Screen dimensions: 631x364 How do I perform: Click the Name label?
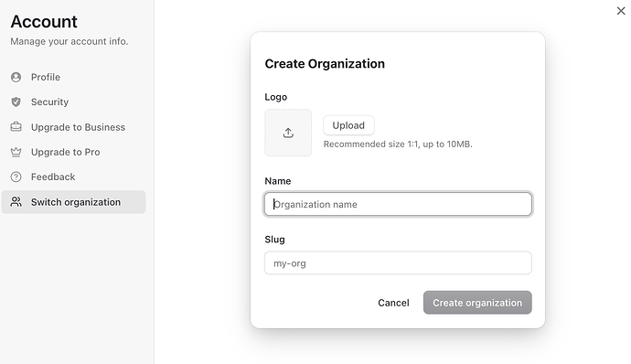[x=278, y=181]
